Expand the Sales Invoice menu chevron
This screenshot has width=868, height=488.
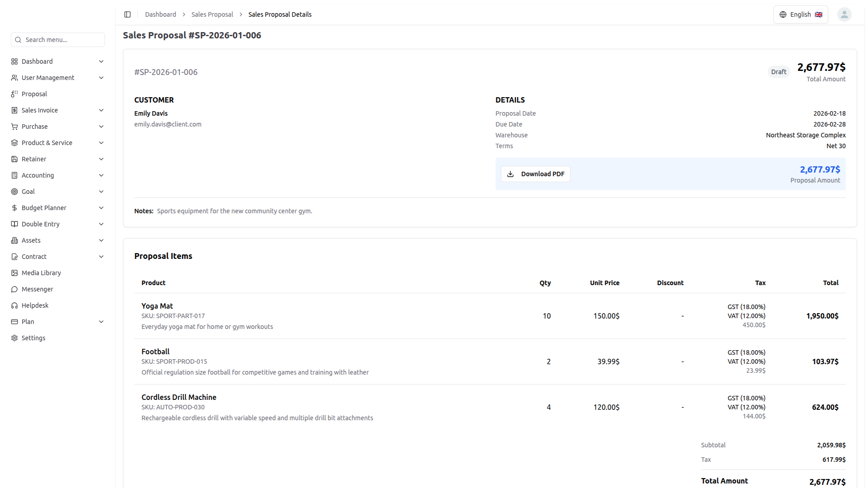pyautogui.click(x=101, y=110)
